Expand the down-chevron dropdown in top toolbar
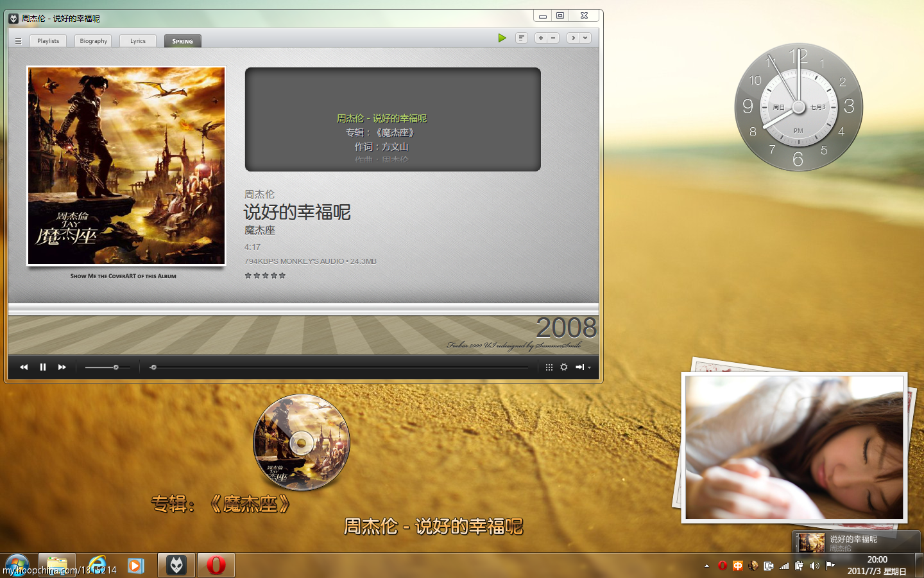Image resolution: width=924 pixels, height=578 pixels. click(x=585, y=38)
